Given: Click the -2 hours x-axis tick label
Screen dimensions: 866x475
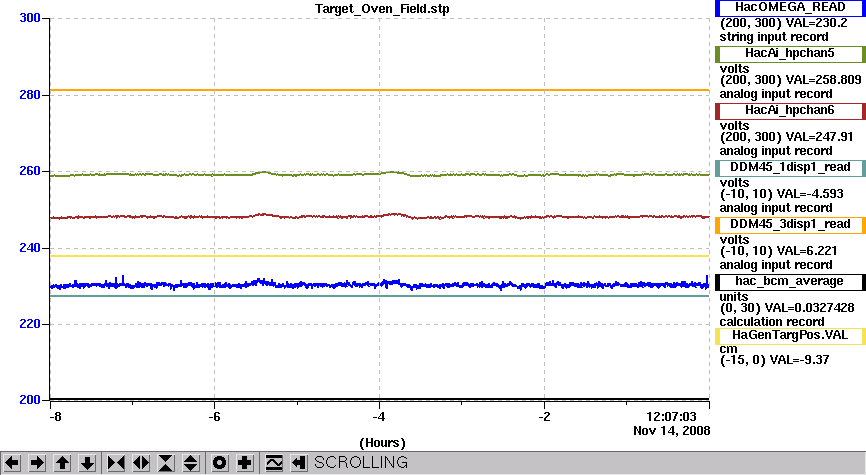Looking at the screenshot, I should pos(544,417).
